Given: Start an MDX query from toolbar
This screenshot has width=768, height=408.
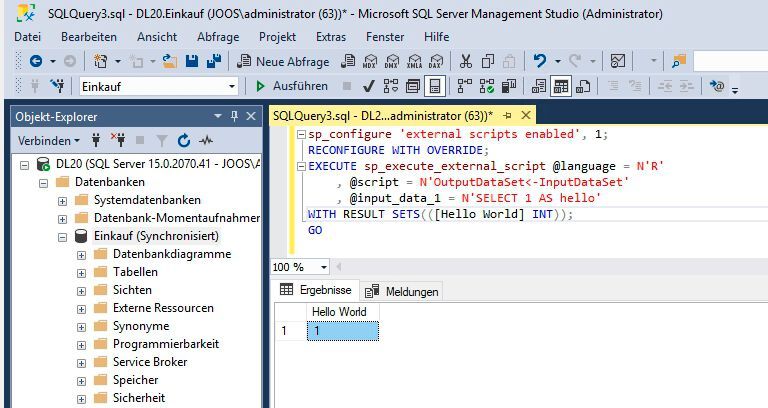Looking at the screenshot, I should click(x=370, y=61).
